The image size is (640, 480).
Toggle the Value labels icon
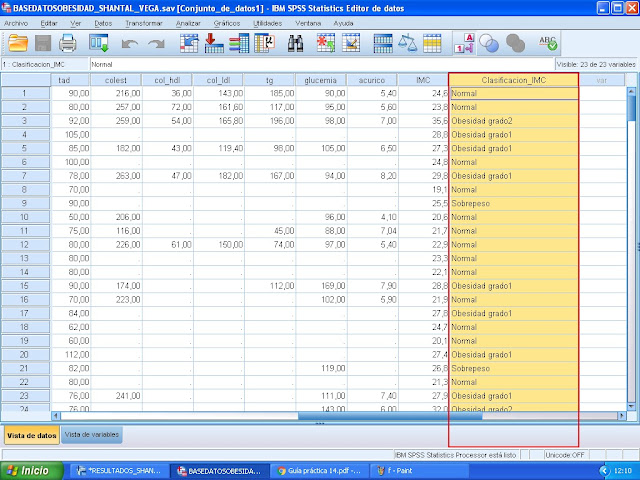pyautogui.click(x=464, y=43)
